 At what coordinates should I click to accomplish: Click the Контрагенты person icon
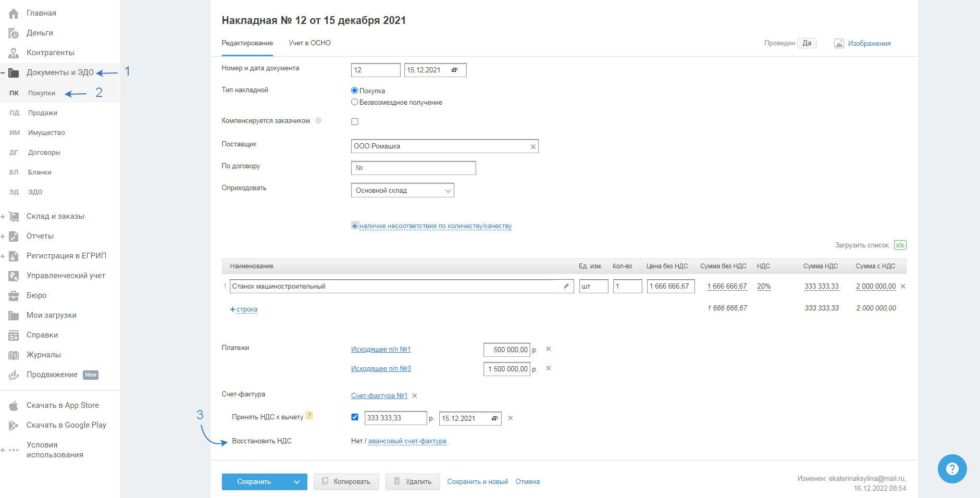(x=14, y=53)
